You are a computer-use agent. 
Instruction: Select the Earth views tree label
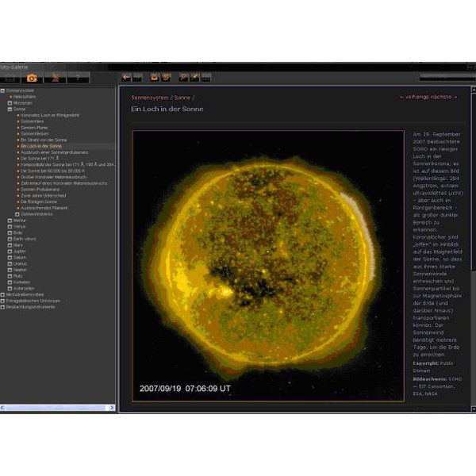(x=25, y=239)
